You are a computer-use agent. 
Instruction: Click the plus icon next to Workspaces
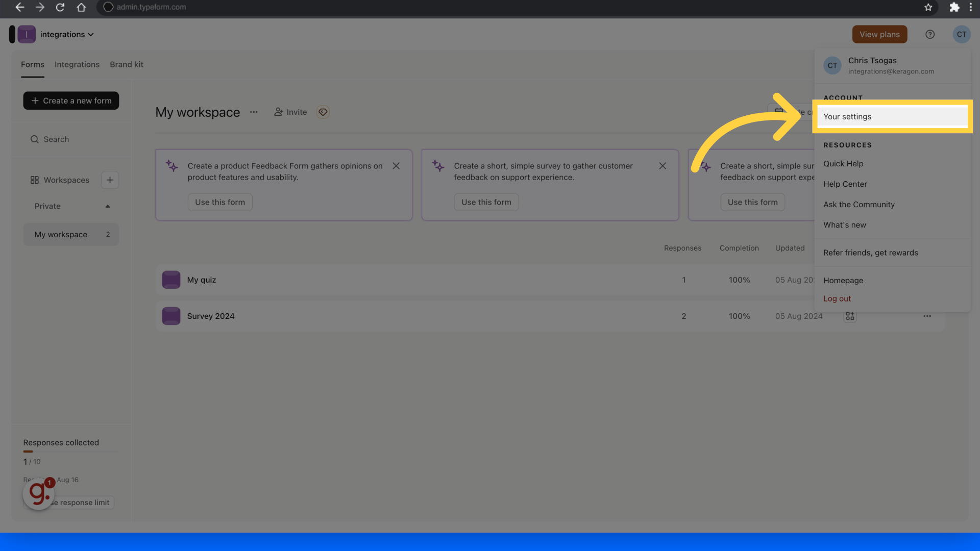coord(110,180)
